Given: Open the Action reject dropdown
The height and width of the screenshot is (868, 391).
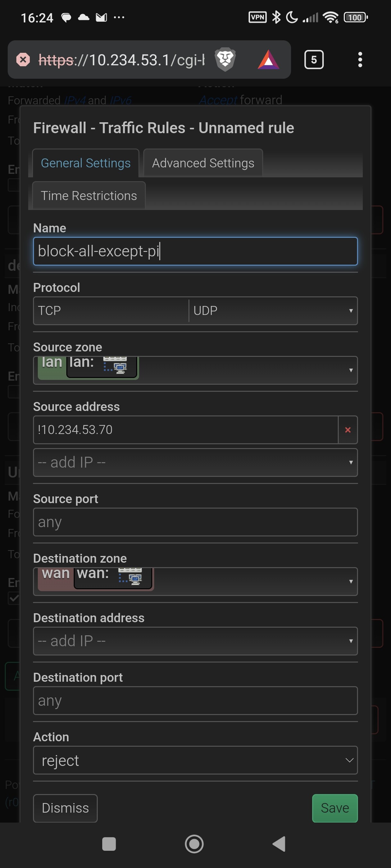Looking at the screenshot, I should click(x=195, y=760).
